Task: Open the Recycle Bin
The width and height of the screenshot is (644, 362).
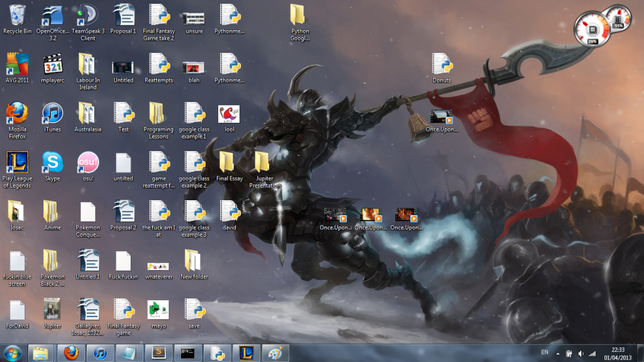Action: pyautogui.click(x=17, y=15)
